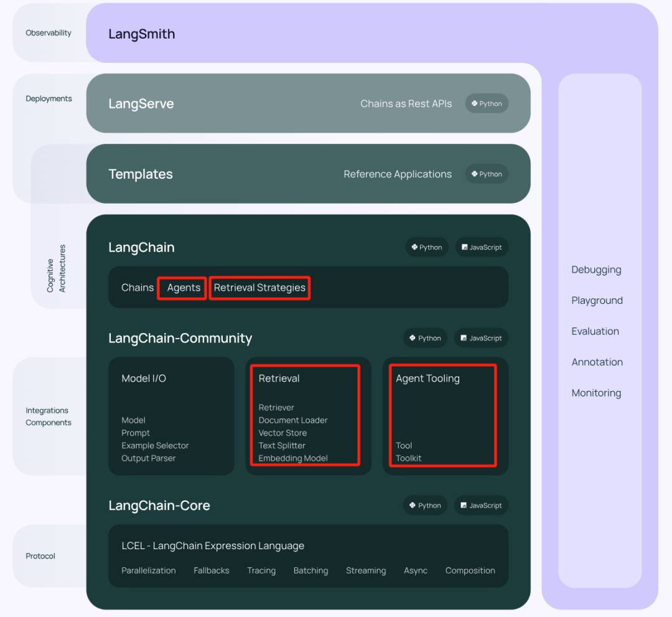Image resolution: width=672 pixels, height=617 pixels.
Task: Click Document Loader entry
Action: click(x=292, y=420)
